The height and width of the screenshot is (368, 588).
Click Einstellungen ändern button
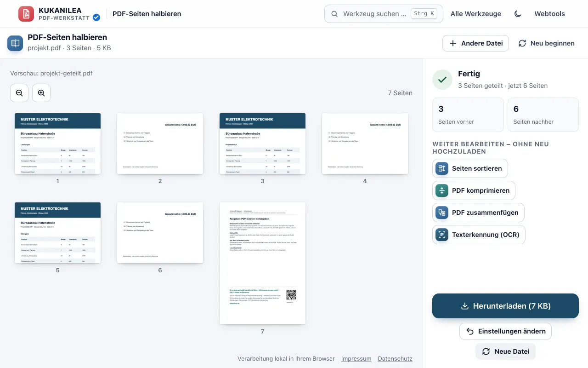point(505,331)
